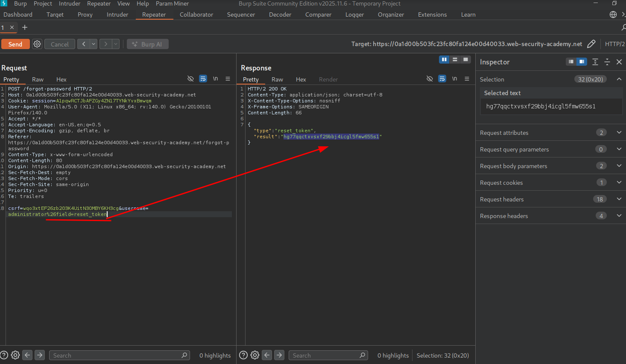626x364 pixels.
Task: Open the Learn tab
Action: [x=468, y=15]
